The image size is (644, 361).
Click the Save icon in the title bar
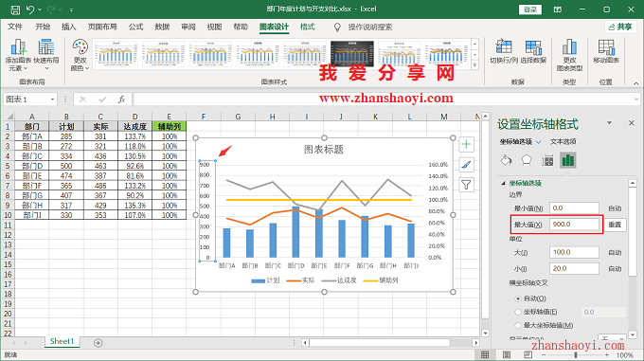[15, 9]
